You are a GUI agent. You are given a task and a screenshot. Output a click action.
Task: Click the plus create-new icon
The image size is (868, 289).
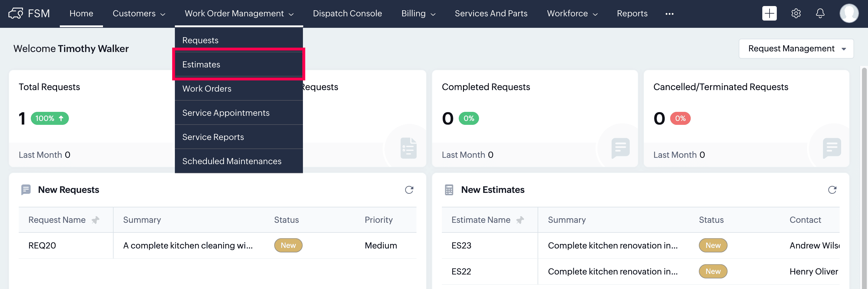click(x=769, y=14)
